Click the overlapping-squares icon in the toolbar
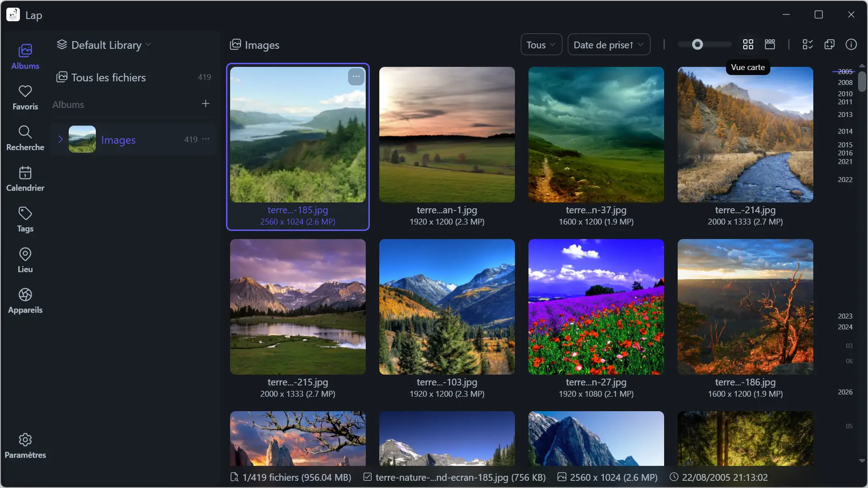Image resolution: width=868 pixels, height=488 pixels. (830, 44)
